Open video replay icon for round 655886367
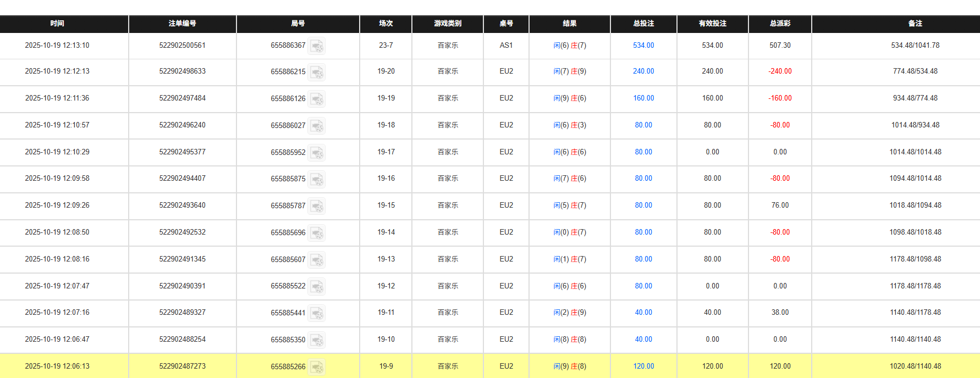Screen dimensions: 980x378 point(317,46)
